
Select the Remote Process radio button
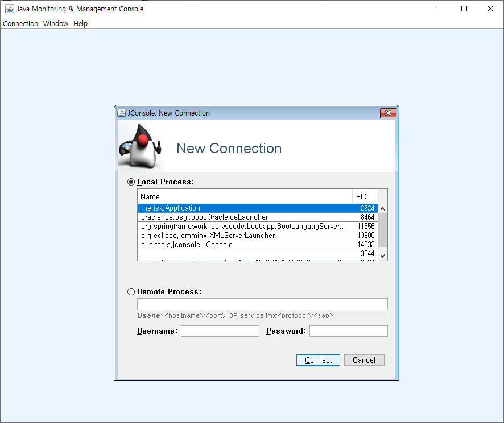(x=131, y=291)
